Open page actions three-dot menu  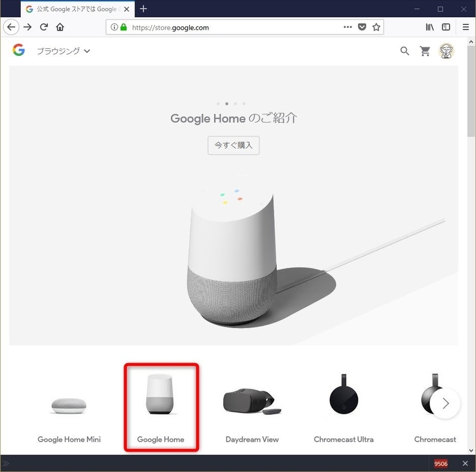(348, 27)
